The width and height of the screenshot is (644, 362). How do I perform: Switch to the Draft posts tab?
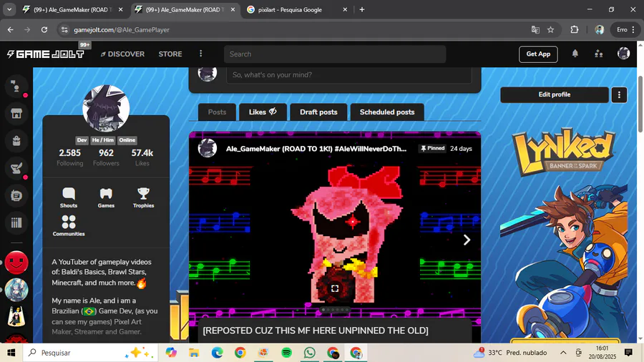(x=318, y=112)
